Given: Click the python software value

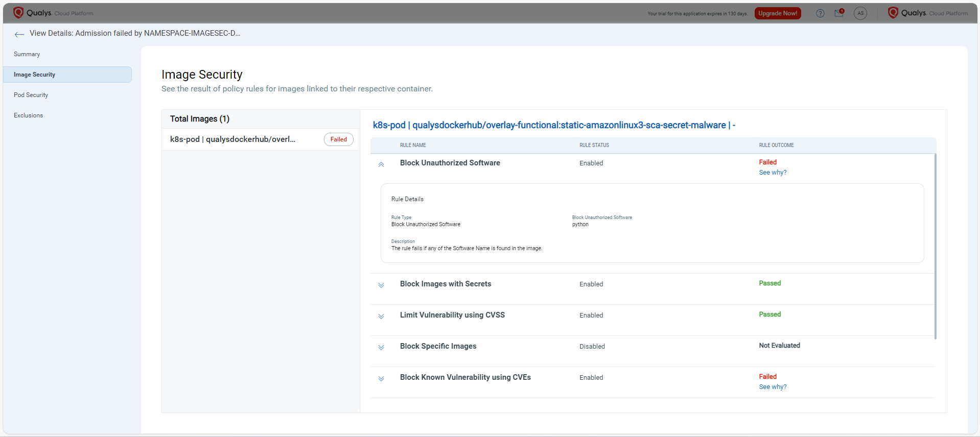Looking at the screenshot, I should (x=580, y=225).
